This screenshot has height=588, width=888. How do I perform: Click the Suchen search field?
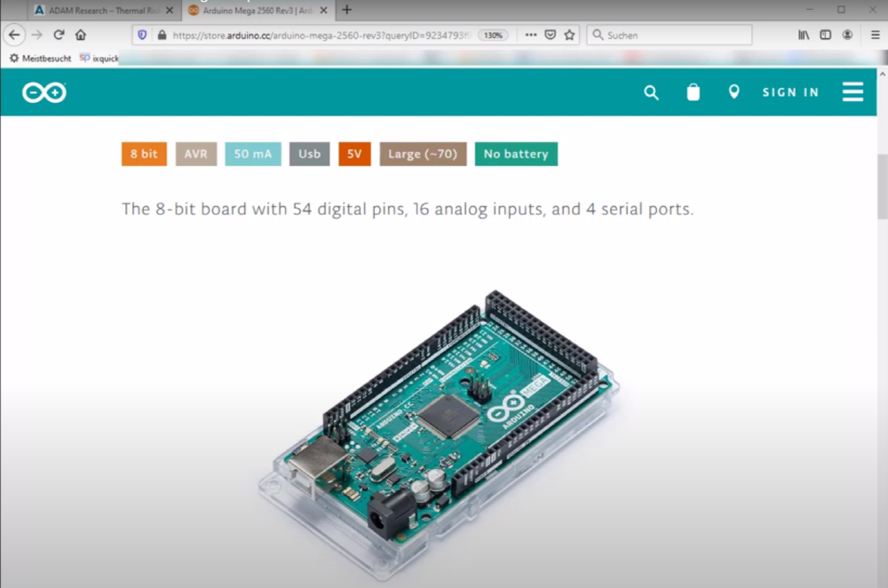[670, 36]
